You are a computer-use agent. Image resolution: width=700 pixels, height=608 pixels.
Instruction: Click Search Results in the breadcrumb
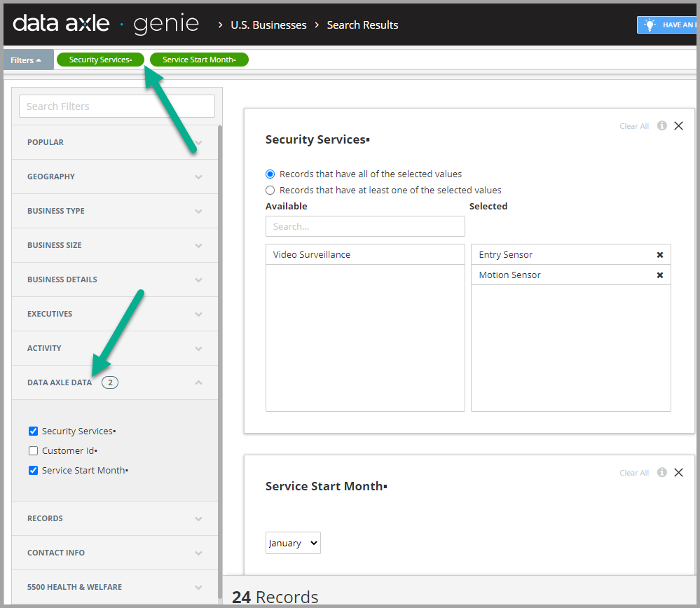click(x=362, y=25)
